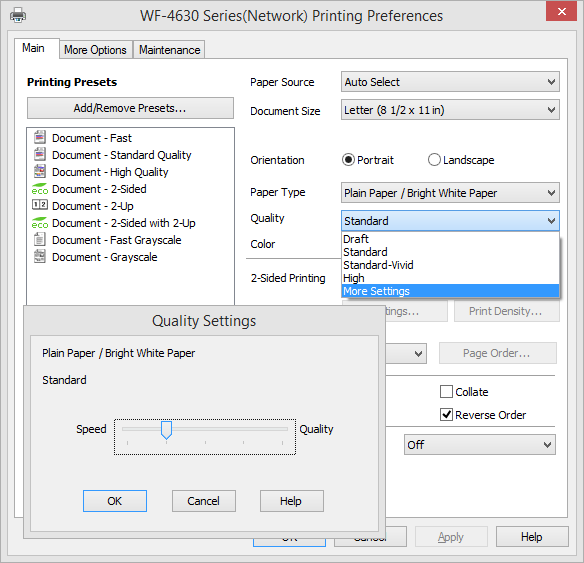
Task: Click the Document - Grayscale preset icon
Action: coord(40,257)
